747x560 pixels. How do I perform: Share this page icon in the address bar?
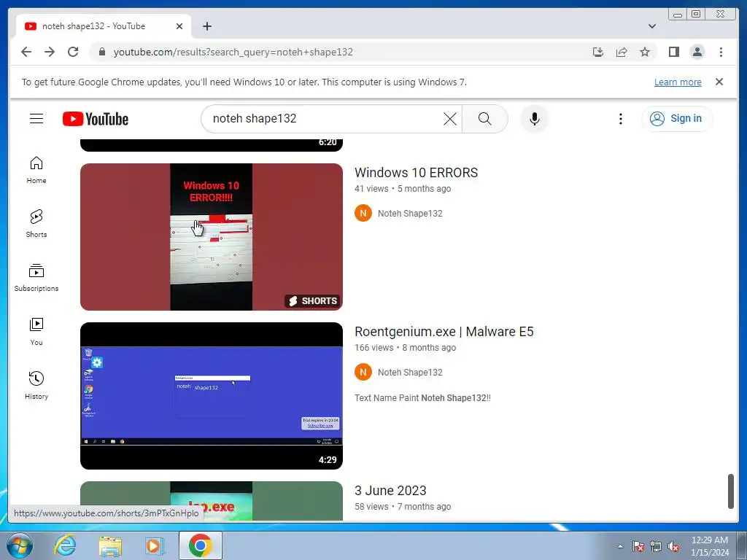622,52
